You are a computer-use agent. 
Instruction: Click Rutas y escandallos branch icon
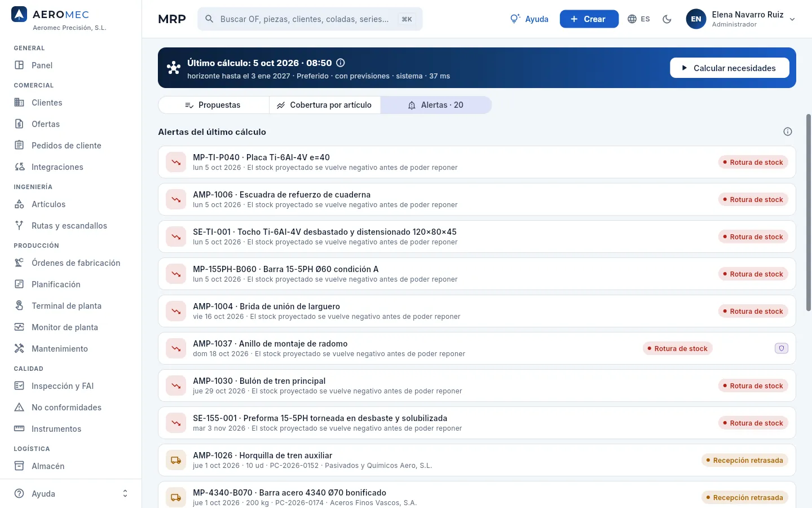point(19,225)
